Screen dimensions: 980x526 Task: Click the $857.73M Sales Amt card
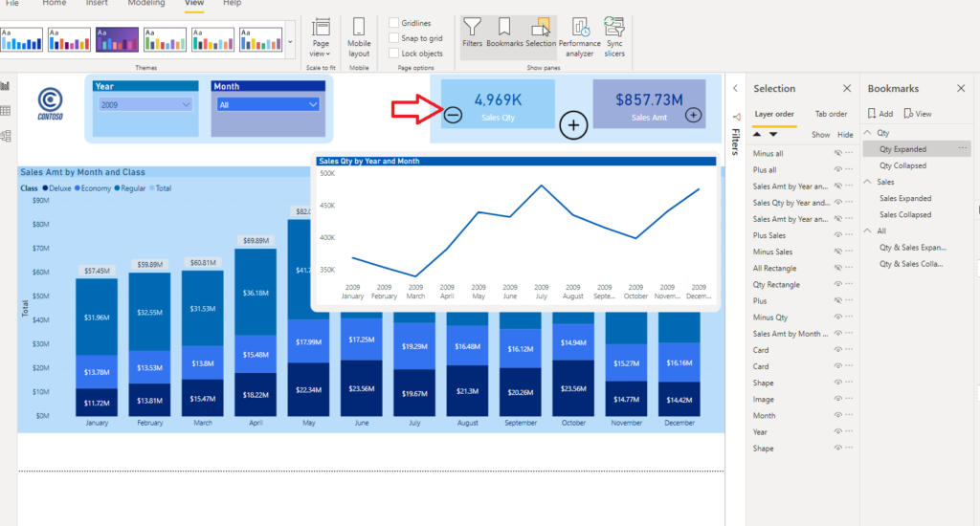click(649, 103)
